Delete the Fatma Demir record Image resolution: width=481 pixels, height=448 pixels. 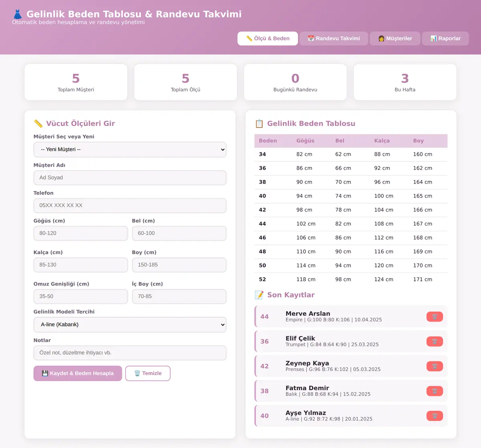tap(435, 391)
